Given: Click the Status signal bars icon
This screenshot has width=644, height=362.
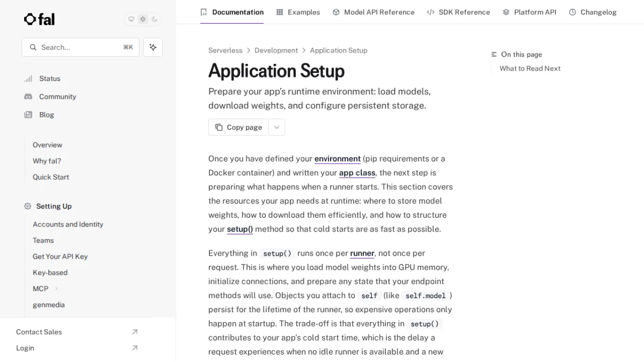Looking at the screenshot, I should tap(28, 78).
